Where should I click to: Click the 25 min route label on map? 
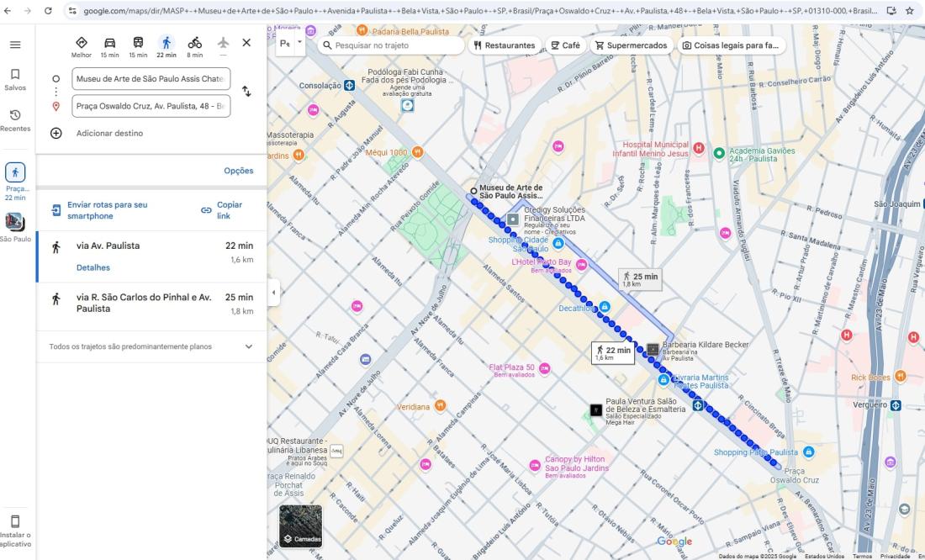click(640, 280)
